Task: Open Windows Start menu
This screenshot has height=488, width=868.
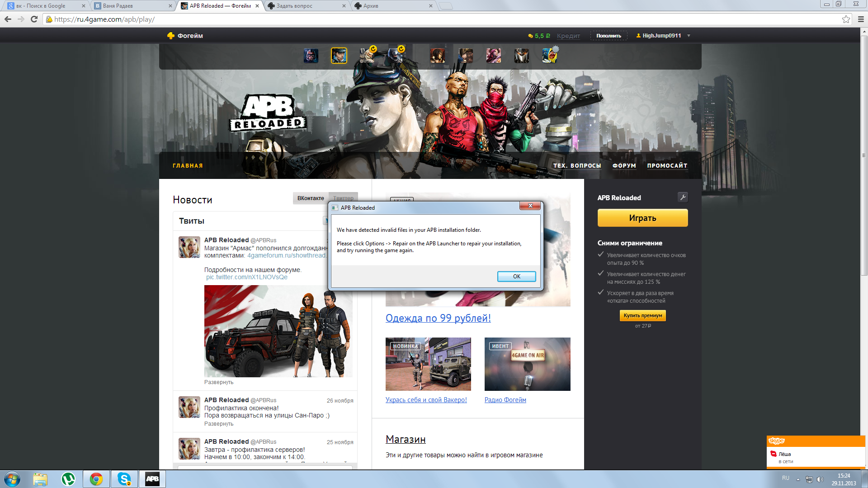Action: pos(12,479)
